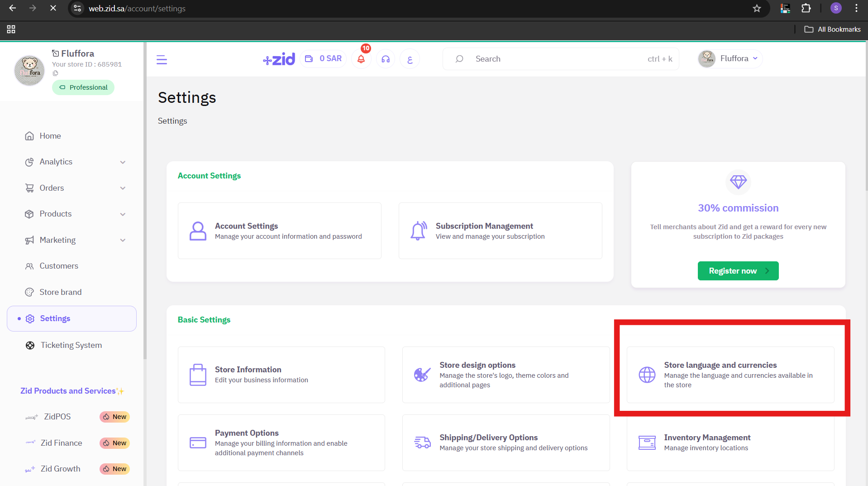Copy the store ID icon

click(x=55, y=73)
